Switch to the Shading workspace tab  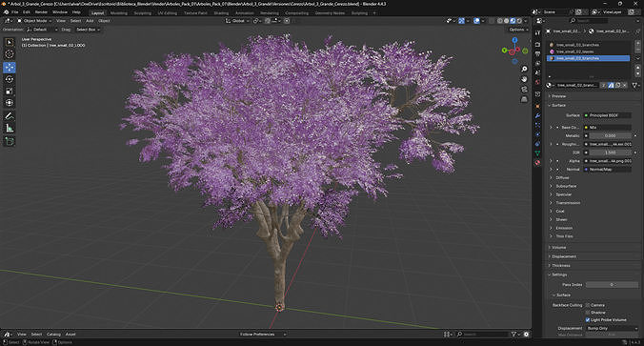pyautogui.click(x=221, y=13)
